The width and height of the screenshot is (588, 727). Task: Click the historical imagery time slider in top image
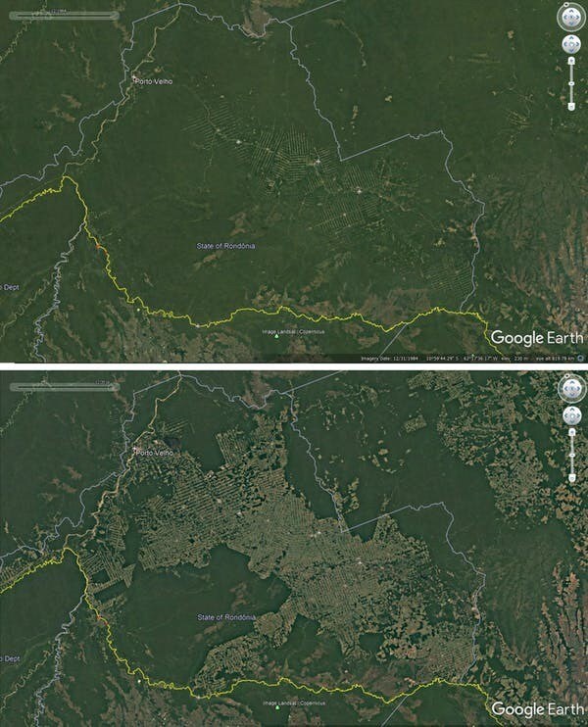(64, 16)
